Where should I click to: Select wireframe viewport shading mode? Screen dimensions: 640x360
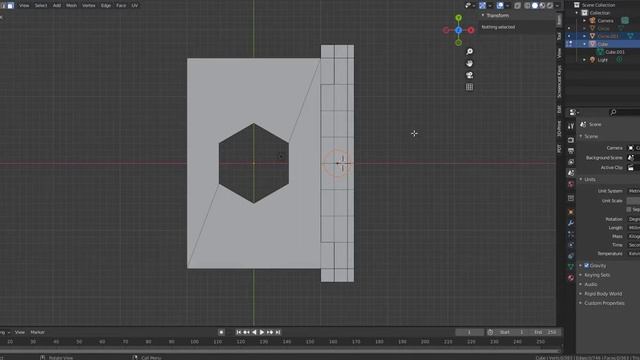(527, 5)
